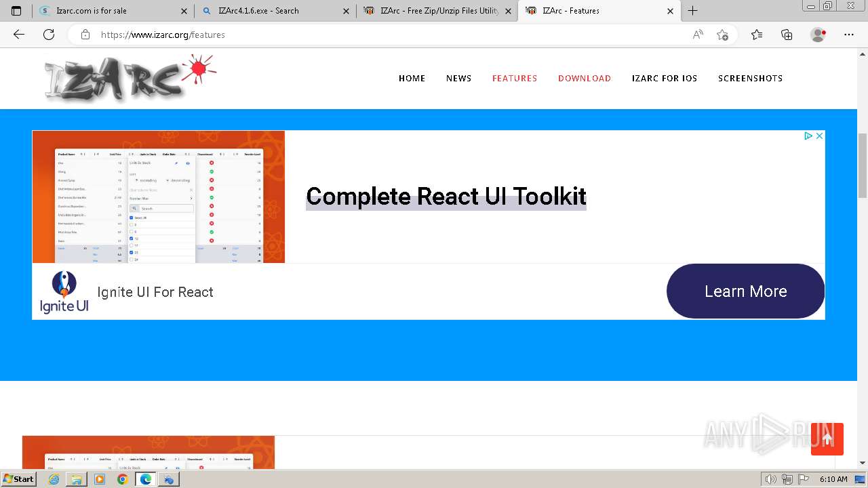868x488 pixels.
Task: Add this page to favorites star icon
Action: pos(722,35)
